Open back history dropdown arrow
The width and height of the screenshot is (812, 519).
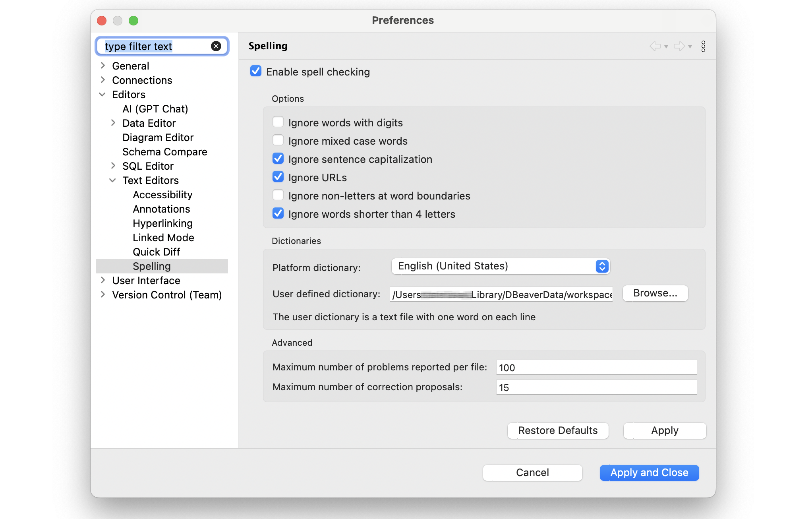(666, 47)
